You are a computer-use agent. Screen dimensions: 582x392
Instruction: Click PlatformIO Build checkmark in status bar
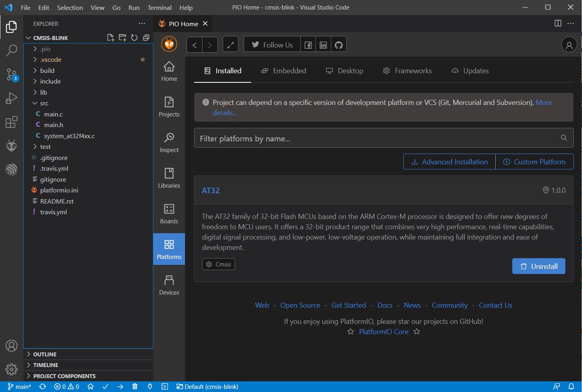105,387
